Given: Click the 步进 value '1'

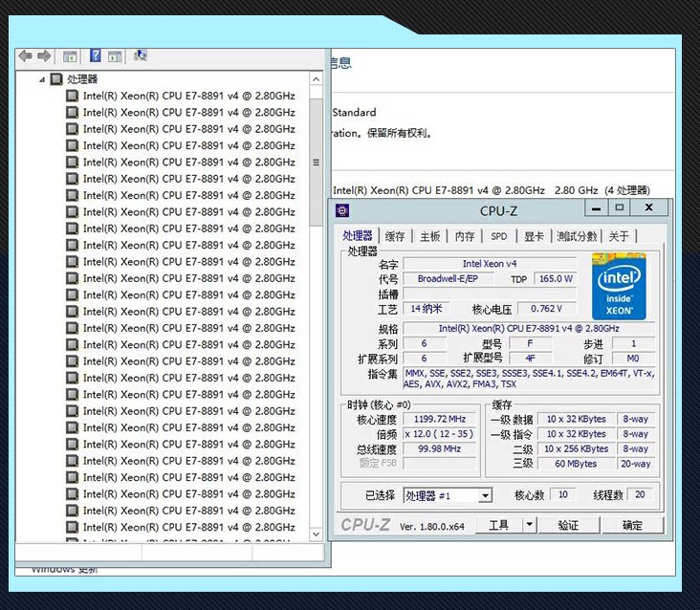Looking at the screenshot, I should tap(633, 343).
